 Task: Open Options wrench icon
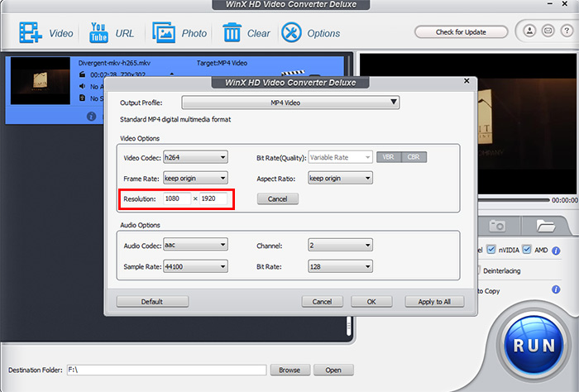tap(291, 32)
